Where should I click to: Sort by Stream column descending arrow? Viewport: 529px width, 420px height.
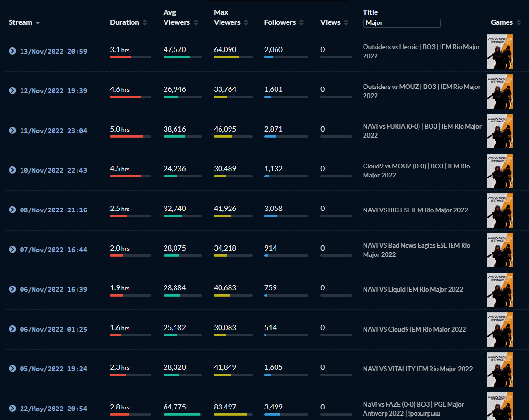pos(38,22)
